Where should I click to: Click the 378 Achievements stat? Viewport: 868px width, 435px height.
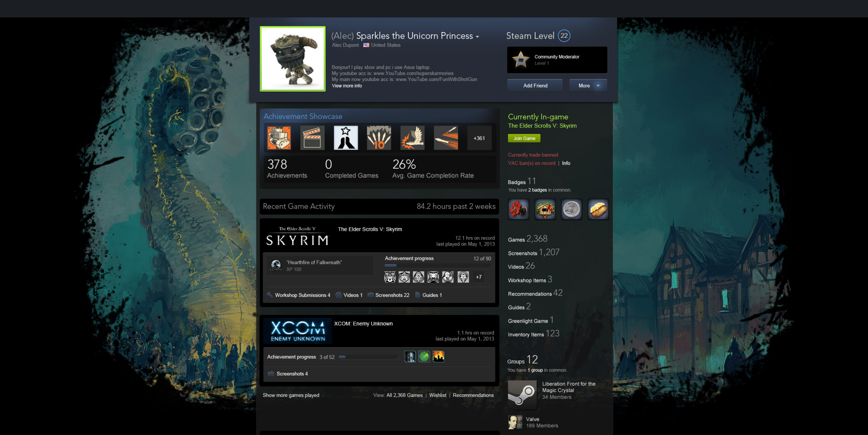(287, 169)
